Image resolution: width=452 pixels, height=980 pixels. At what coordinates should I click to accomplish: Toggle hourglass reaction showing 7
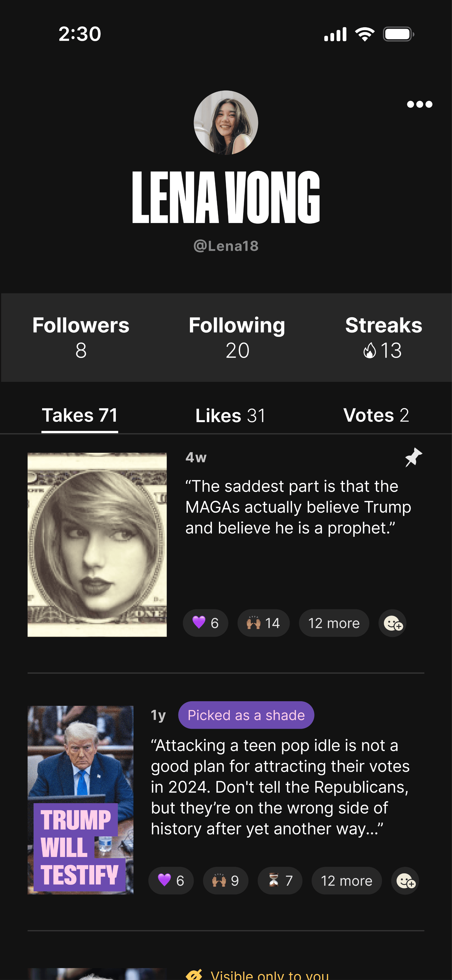pyautogui.click(x=280, y=881)
